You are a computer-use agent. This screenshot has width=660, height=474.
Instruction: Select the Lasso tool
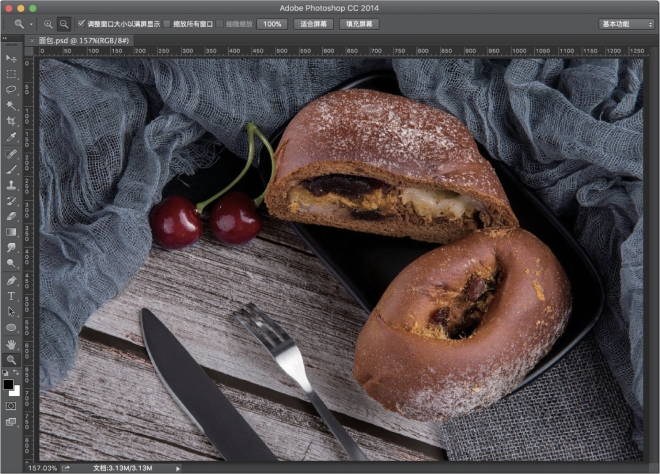click(11, 90)
